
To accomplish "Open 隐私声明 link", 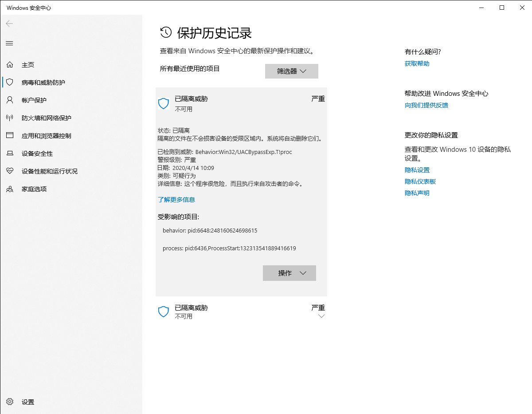I will coord(417,193).
